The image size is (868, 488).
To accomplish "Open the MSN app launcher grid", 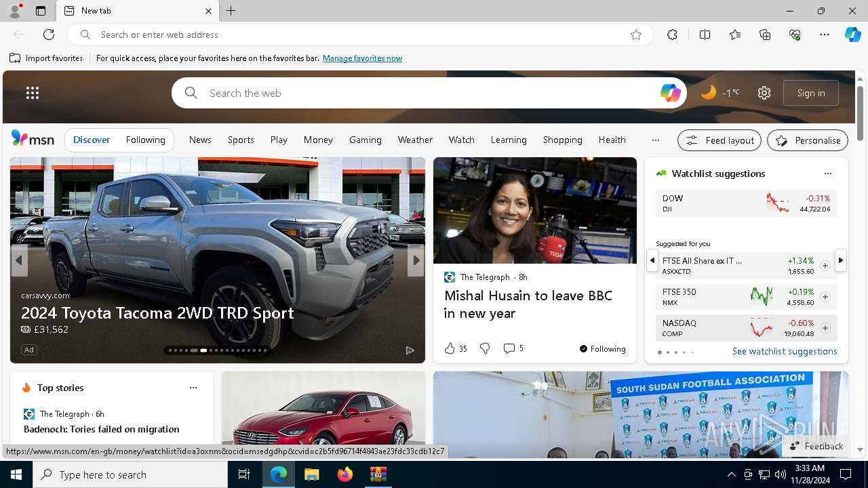I will (33, 93).
